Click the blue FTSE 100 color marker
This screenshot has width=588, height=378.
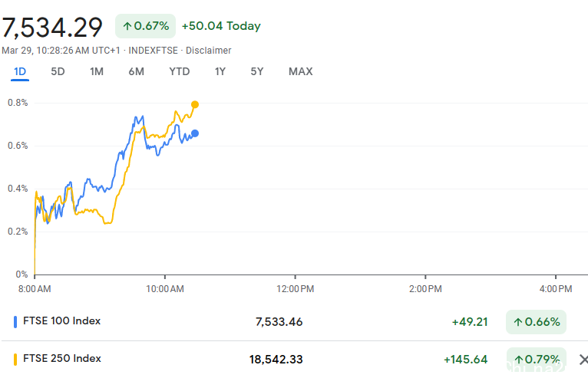tap(16, 322)
